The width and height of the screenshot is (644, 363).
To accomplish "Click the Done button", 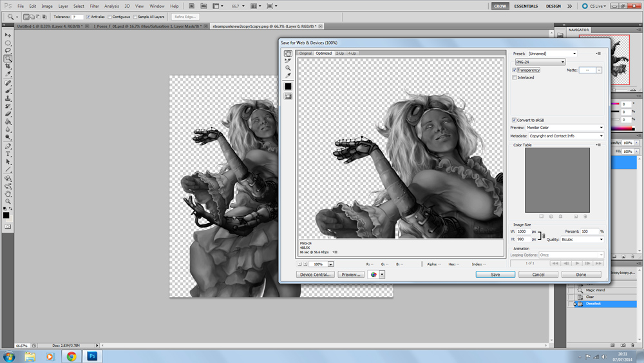I will (x=581, y=275).
